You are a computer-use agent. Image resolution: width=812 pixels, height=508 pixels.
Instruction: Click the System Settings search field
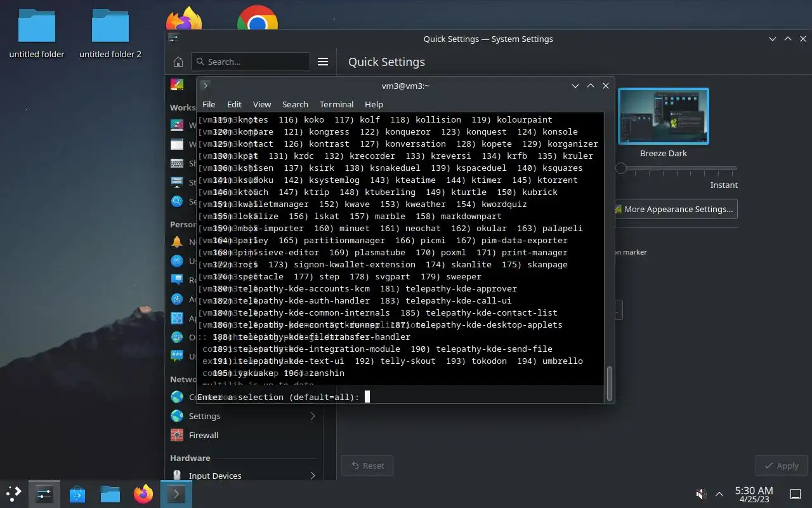click(251, 62)
